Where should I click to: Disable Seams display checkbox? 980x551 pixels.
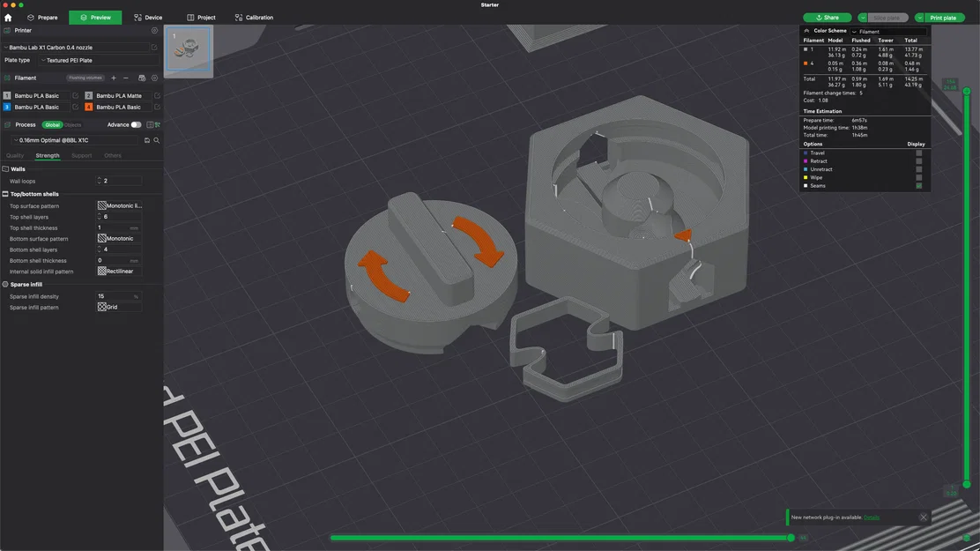click(918, 185)
